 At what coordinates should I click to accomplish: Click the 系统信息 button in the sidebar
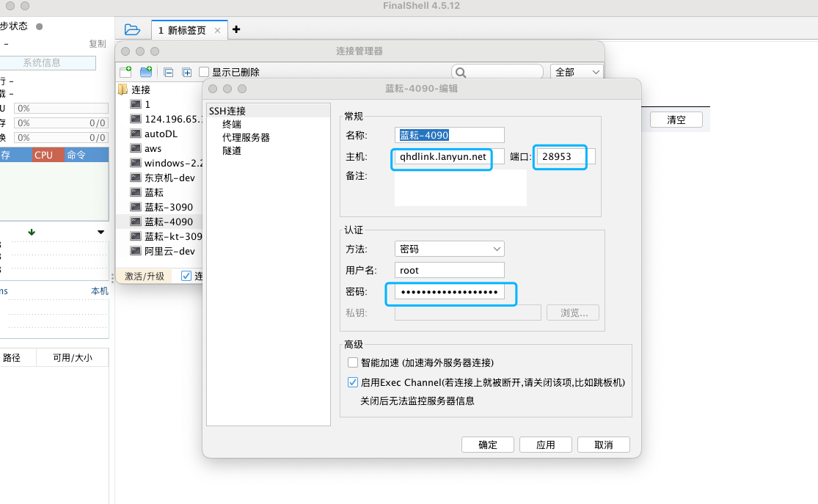pyautogui.click(x=46, y=62)
